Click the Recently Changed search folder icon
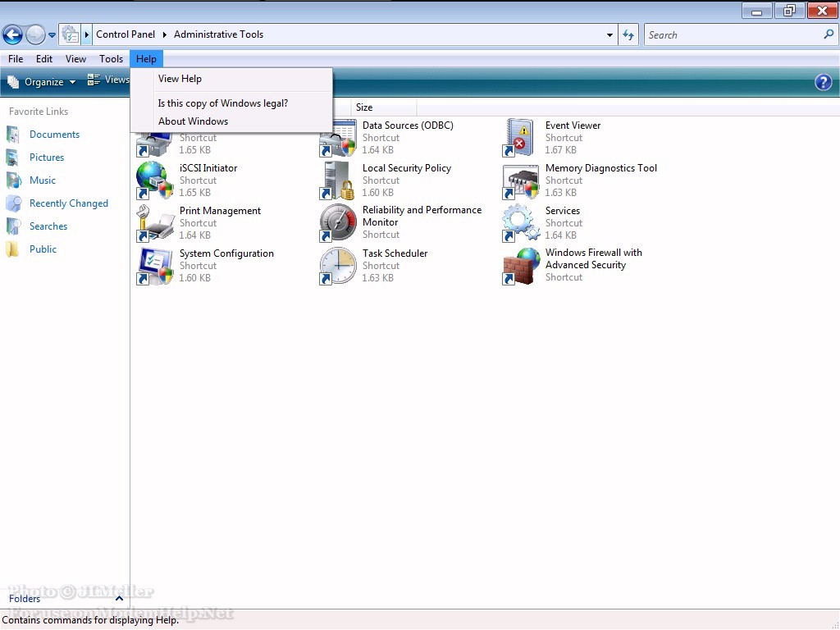The width and height of the screenshot is (840, 630). click(13, 203)
